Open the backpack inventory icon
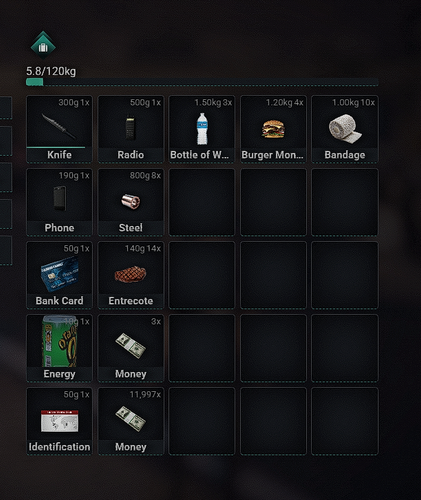421x500 pixels. [43, 46]
